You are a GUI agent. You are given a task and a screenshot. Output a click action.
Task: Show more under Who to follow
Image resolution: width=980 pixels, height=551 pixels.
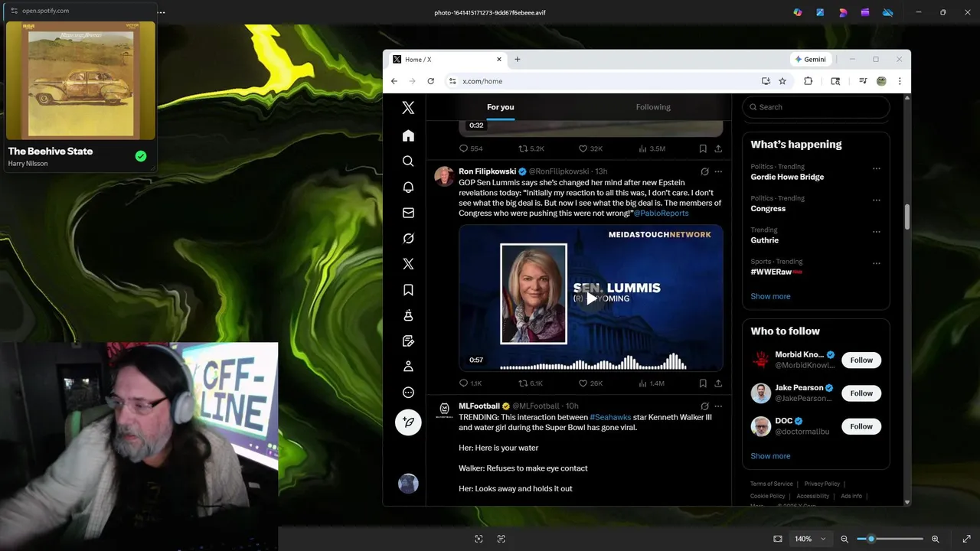pos(770,456)
